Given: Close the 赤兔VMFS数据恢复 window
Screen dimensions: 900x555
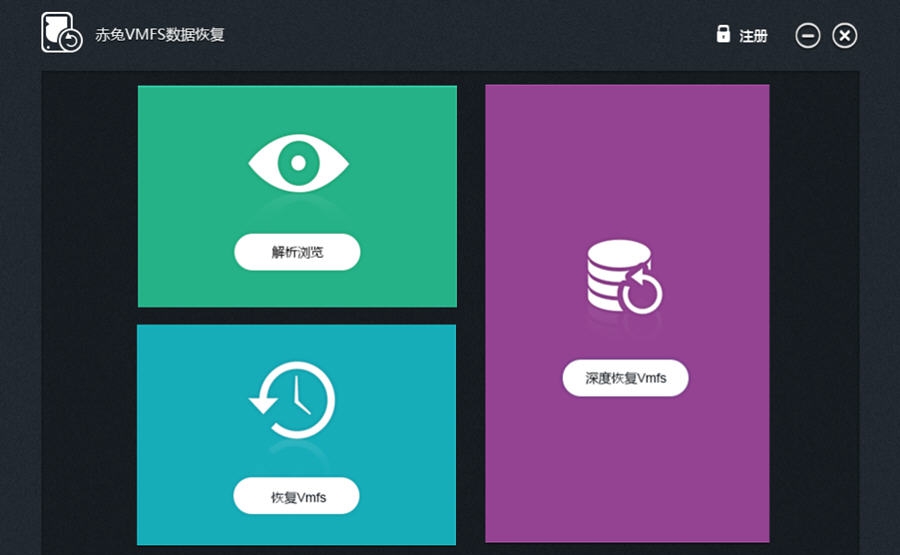Looking at the screenshot, I should point(844,36).
